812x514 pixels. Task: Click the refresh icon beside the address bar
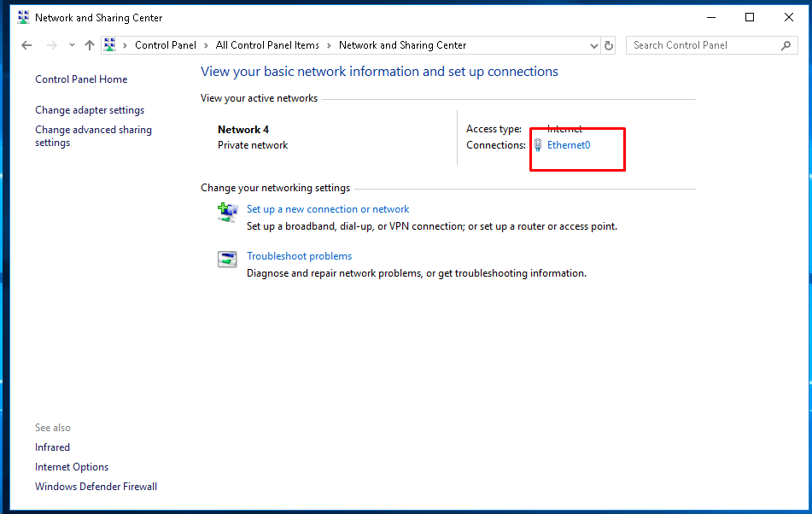coord(608,45)
